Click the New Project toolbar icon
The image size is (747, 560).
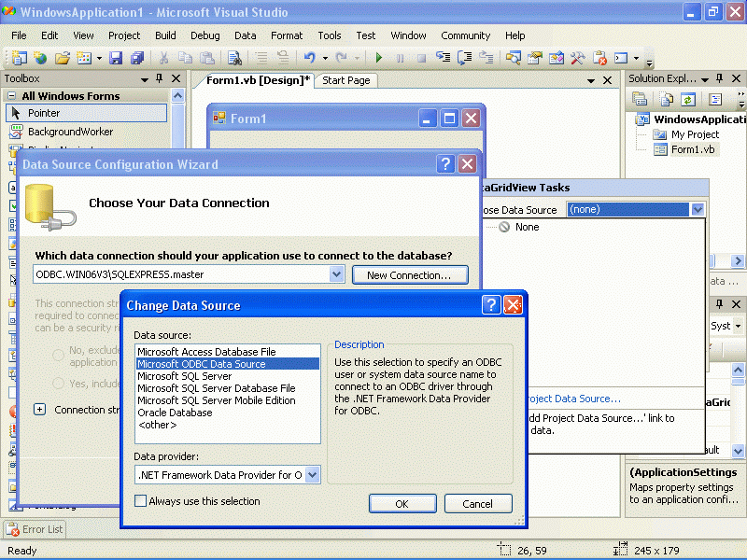(19, 58)
